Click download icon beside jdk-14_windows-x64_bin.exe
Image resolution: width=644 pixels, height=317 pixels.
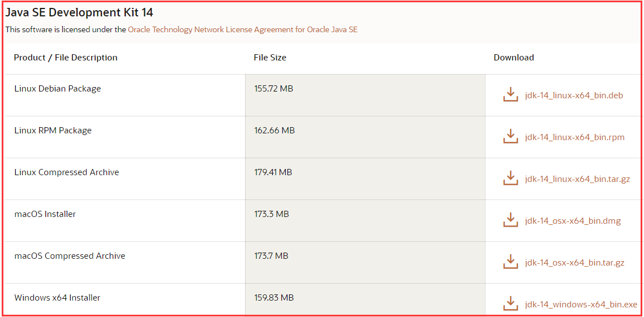510,303
